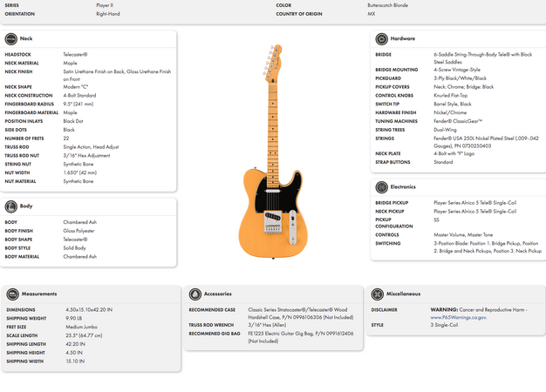Click the Master Volume, Master Tone value
This screenshot has width=546, height=392.
[463, 235]
